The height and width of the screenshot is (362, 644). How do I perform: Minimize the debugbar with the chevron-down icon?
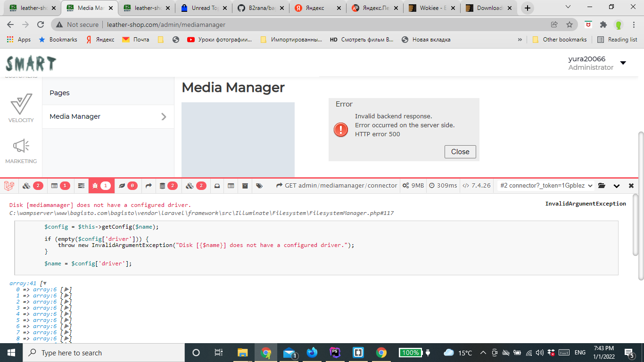coord(616,186)
